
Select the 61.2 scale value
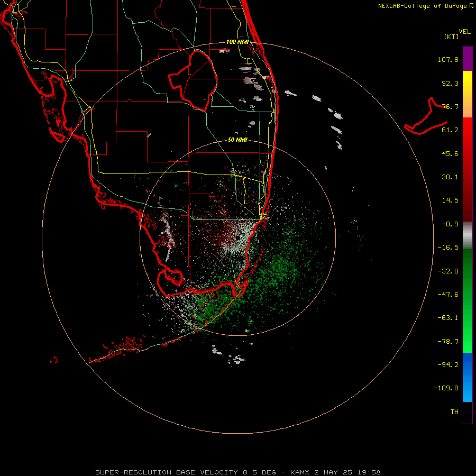click(x=450, y=130)
